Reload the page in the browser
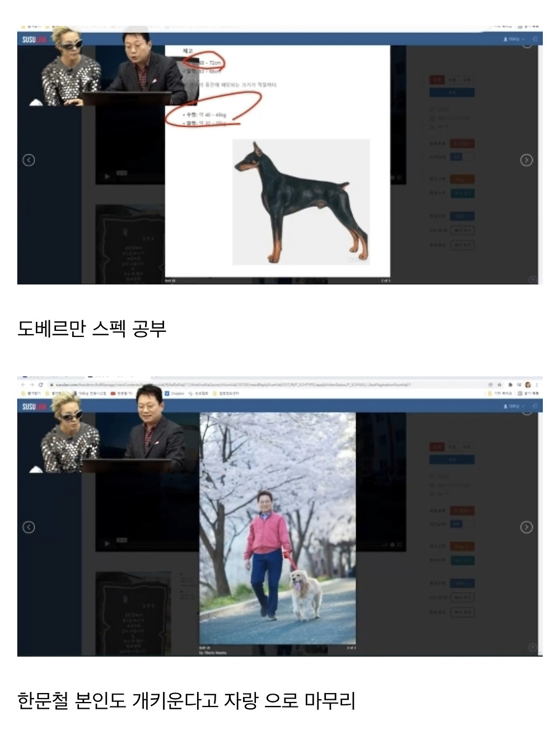This screenshot has height=735, width=560. click(41, 385)
